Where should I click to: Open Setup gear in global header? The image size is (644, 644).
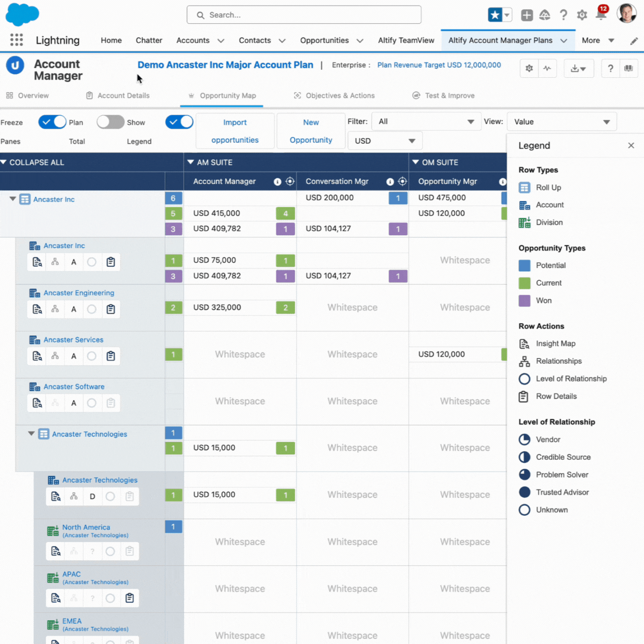click(582, 15)
